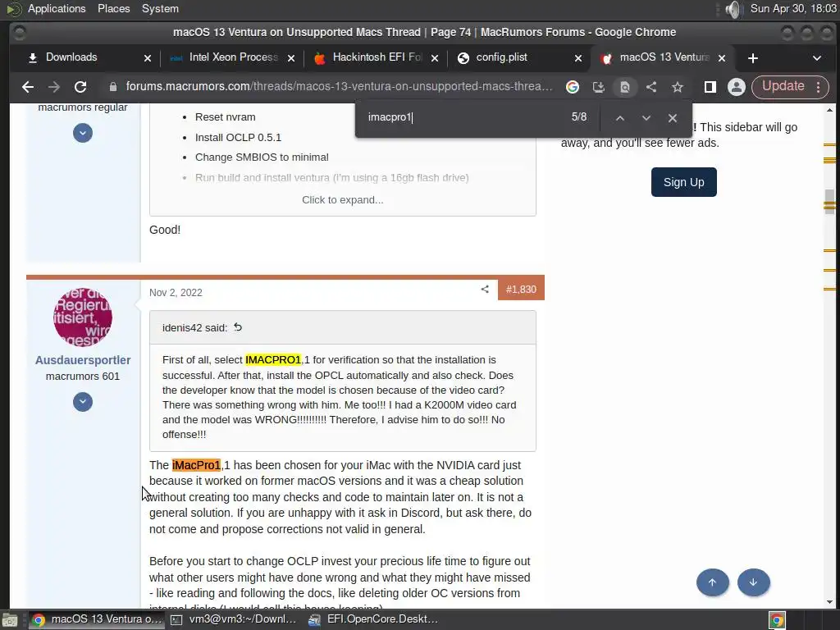840x630 pixels.
Task: Click scrollbar up arrow
Action: (830, 111)
